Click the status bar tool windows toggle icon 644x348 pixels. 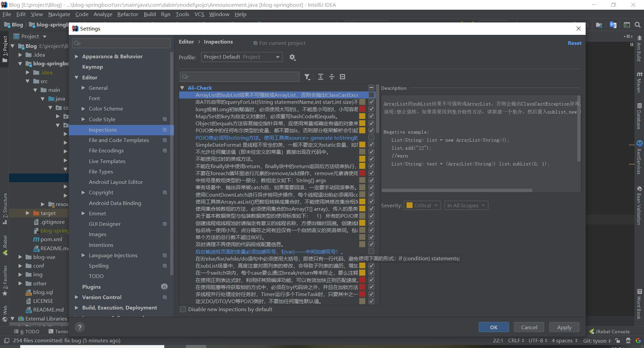(x=6, y=341)
